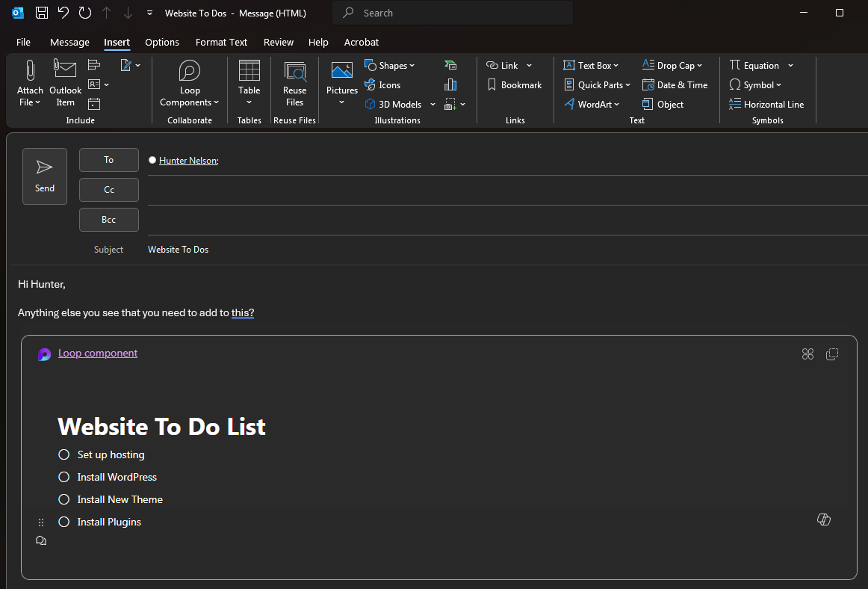Expand the Quick Parts dropdown
This screenshot has width=868, height=589.
pyautogui.click(x=597, y=85)
